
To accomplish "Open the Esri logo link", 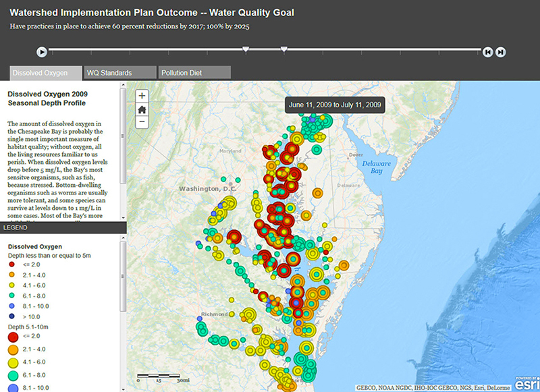I will [527, 383].
